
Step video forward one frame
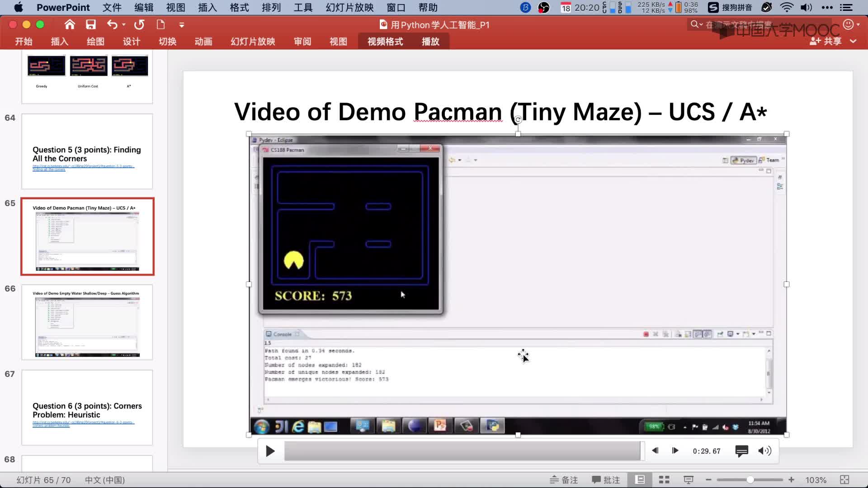point(675,450)
